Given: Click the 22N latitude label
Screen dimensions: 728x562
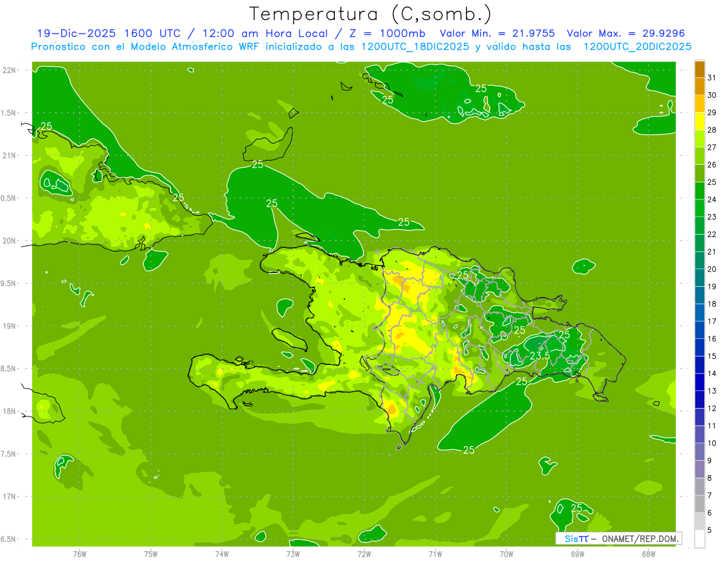Looking at the screenshot, I should pos(9,70).
